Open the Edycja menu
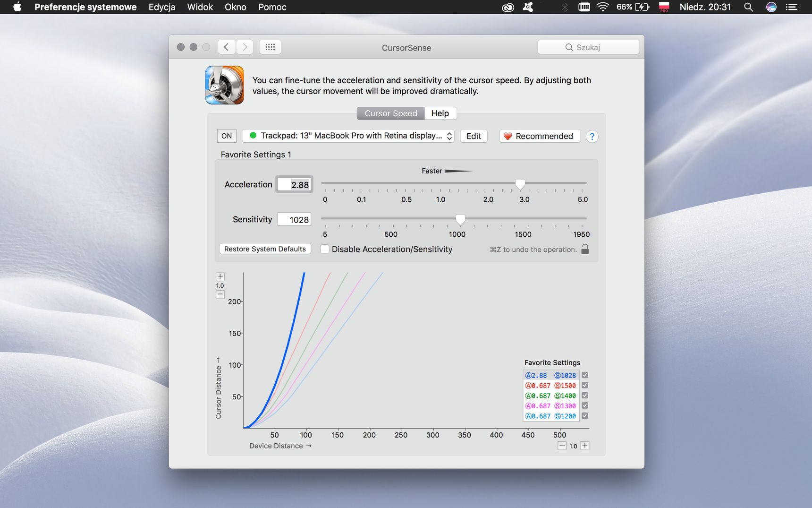Image resolution: width=812 pixels, height=508 pixels. click(162, 7)
